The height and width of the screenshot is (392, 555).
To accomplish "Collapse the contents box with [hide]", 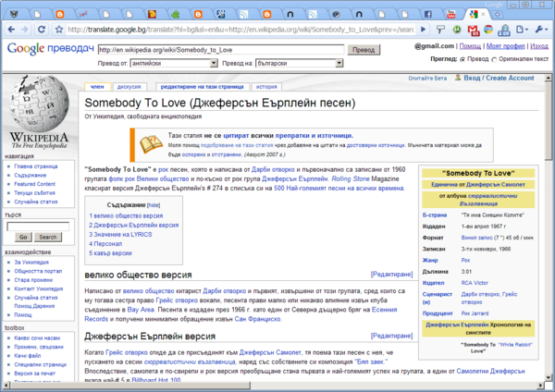I will coord(154,205).
